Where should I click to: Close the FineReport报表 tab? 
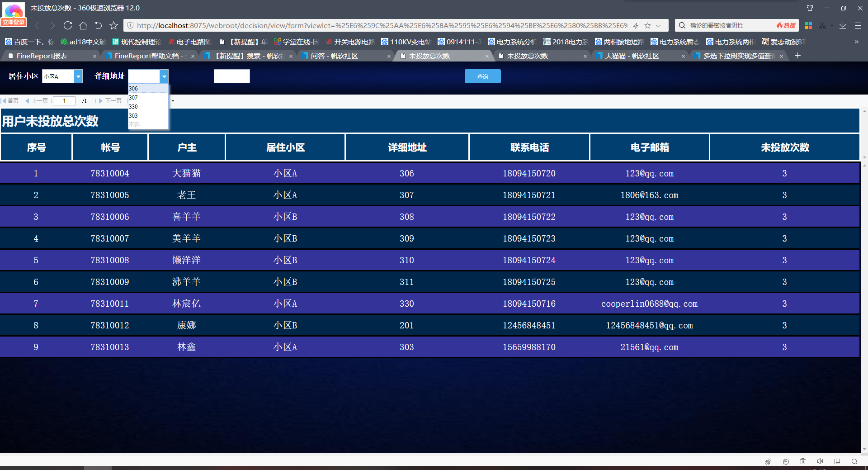[94, 56]
